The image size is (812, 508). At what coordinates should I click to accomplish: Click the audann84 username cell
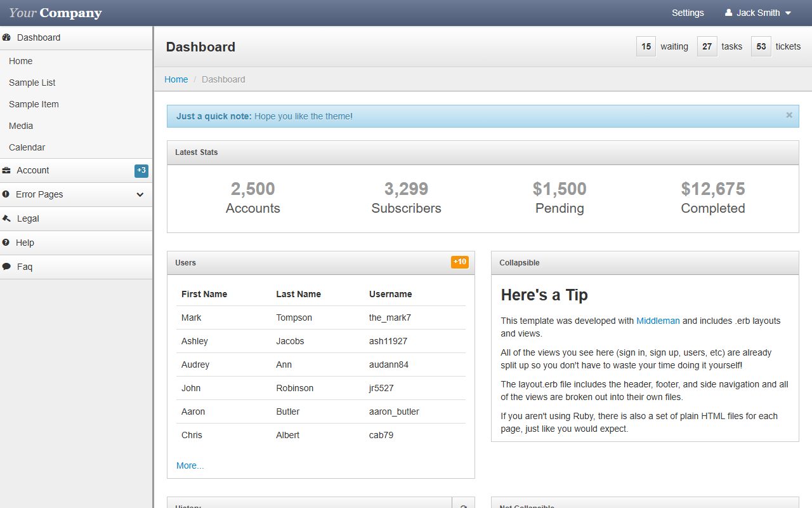click(x=389, y=364)
